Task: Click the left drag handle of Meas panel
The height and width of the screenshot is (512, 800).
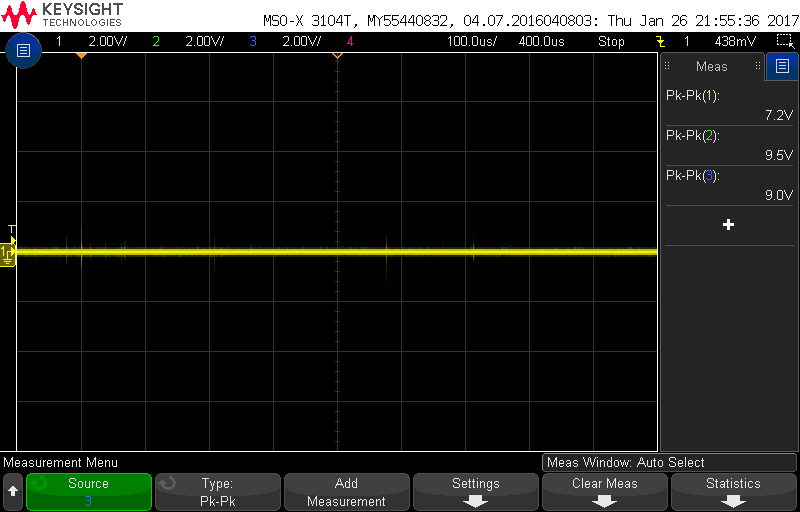Action: pyautogui.click(x=667, y=66)
